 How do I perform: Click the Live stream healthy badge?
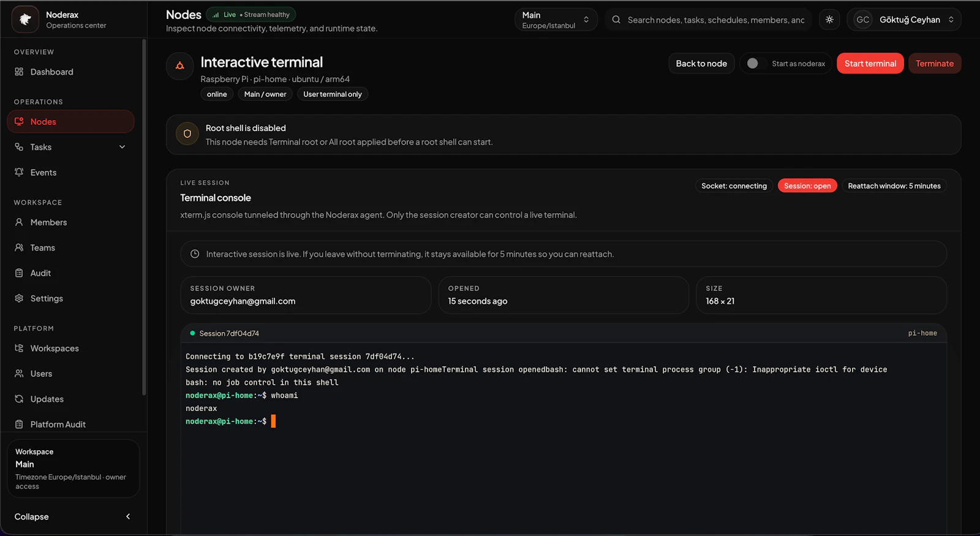coord(251,15)
